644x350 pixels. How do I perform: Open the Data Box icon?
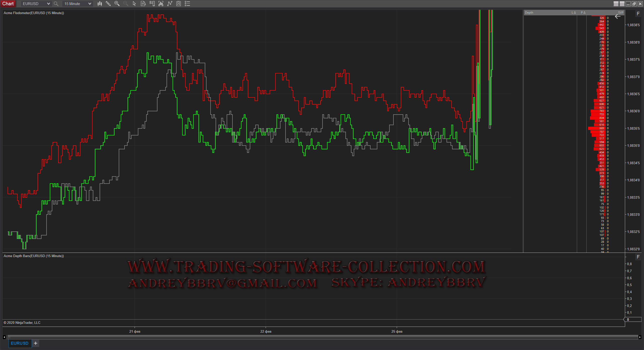click(143, 4)
